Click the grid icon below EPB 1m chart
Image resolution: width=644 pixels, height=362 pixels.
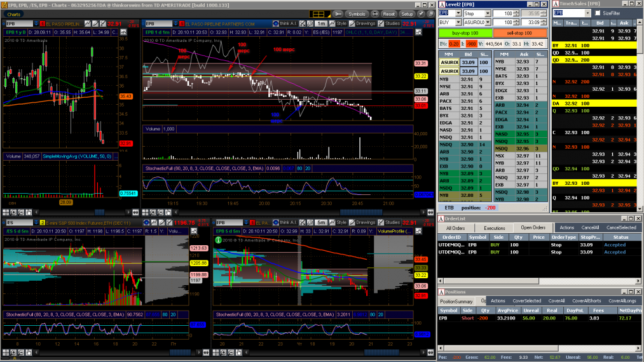pyautogui.click(x=146, y=212)
